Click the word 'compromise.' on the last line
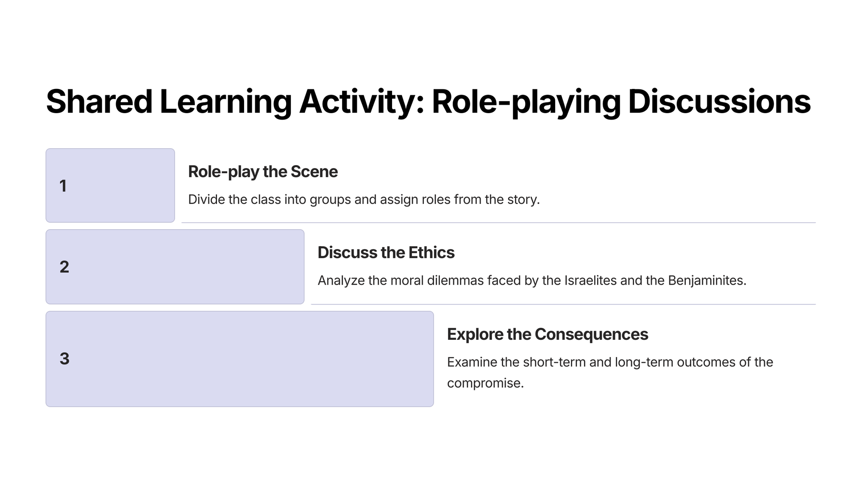The height and width of the screenshot is (488, 868). pos(485,383)
